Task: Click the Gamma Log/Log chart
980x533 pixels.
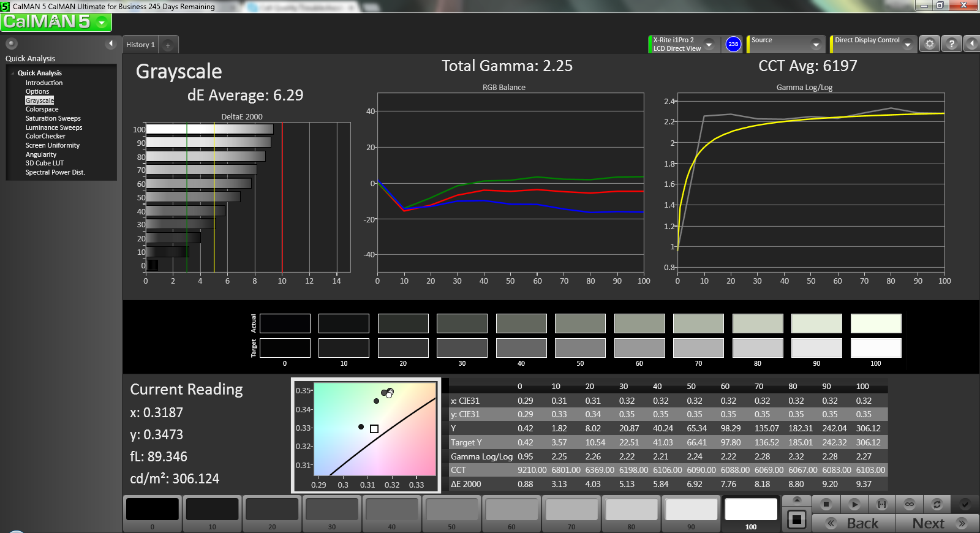Action: coord(811,183)
